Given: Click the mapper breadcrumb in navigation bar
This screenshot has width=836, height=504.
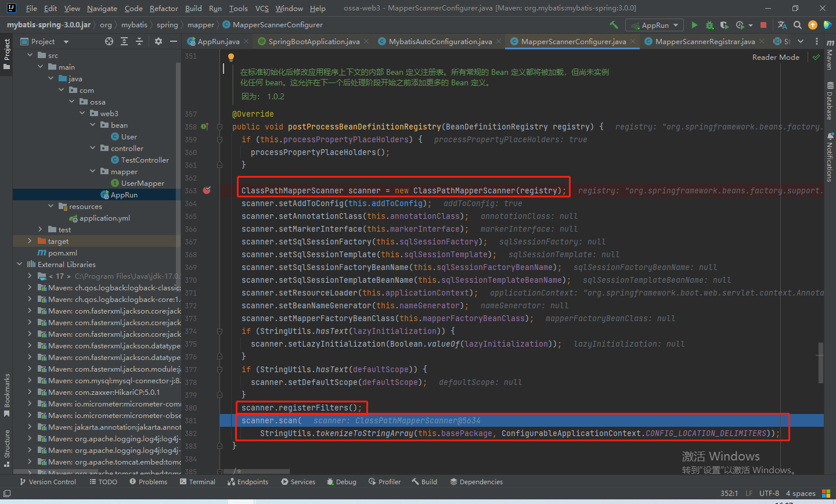Looking at the screenshot, I should (201, 24).
